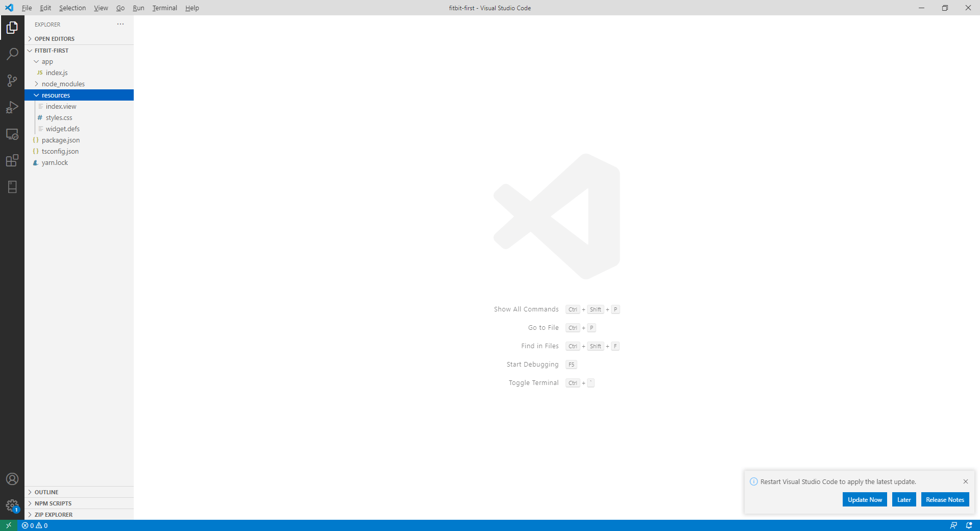The image size is (980, 531).
Task: Click the Update Now button
Action: 864,499
